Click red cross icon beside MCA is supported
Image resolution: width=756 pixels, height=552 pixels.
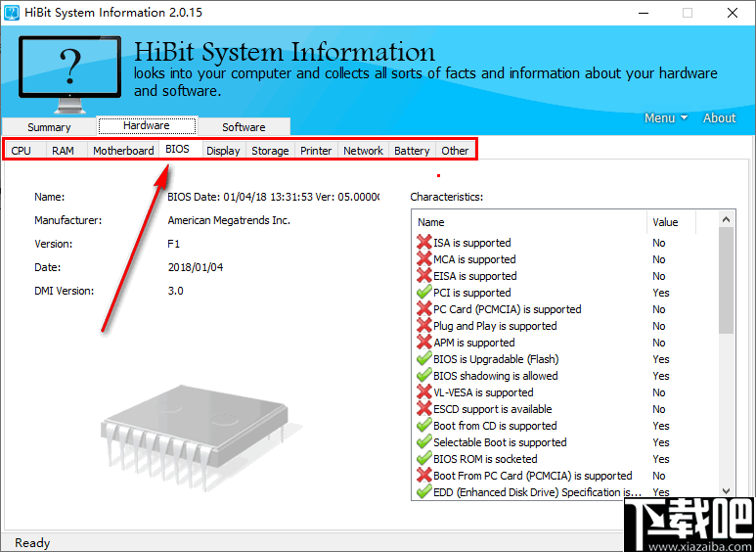[x=423, y=259]
